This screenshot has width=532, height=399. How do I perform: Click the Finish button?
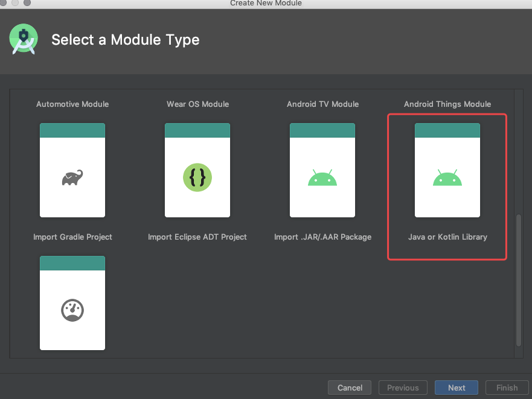(x=507, y=388)
